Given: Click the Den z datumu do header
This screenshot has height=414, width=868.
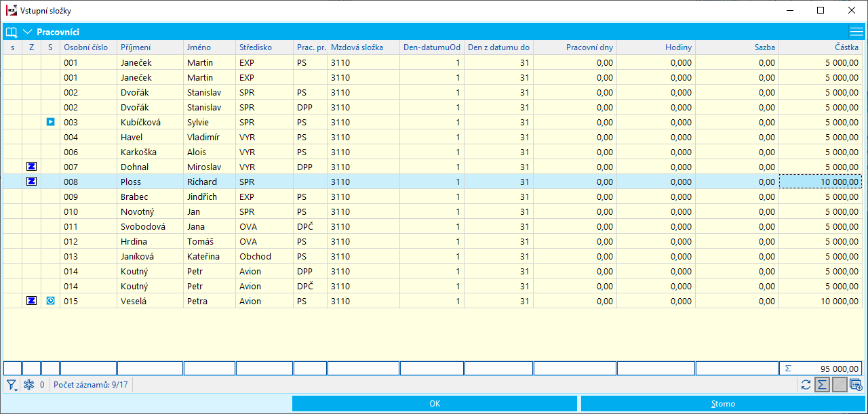Looking at the screenshot, I should point(498,47).
